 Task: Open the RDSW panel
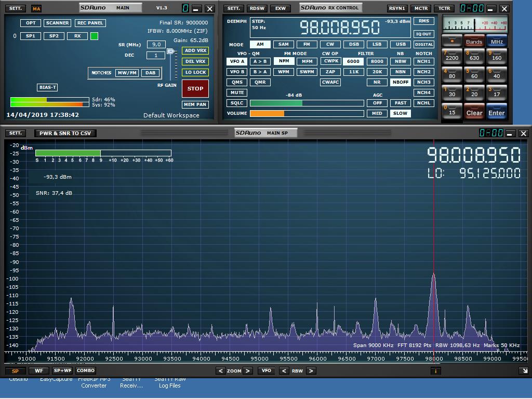click(x=257, y=8)
